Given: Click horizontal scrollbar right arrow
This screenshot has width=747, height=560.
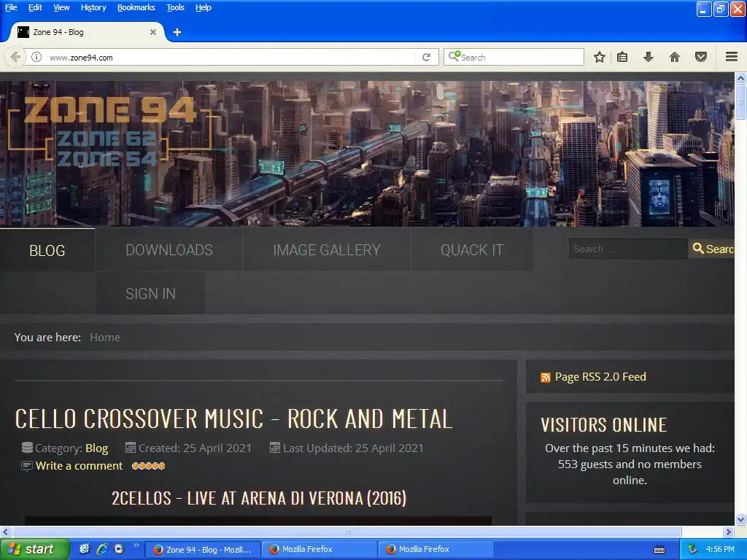Looking at the screenshot, I should 728,532.
